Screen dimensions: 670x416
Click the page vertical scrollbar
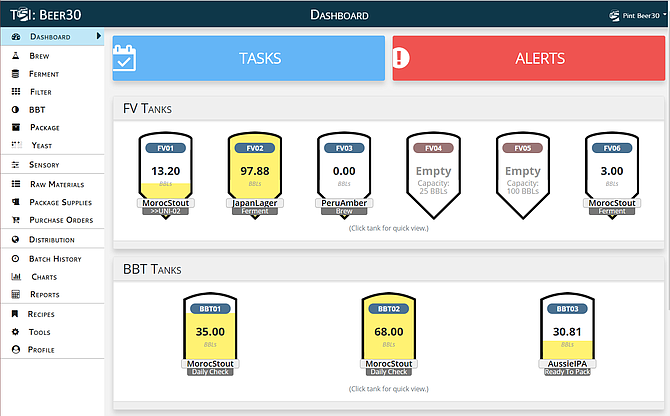pos(668,169)
